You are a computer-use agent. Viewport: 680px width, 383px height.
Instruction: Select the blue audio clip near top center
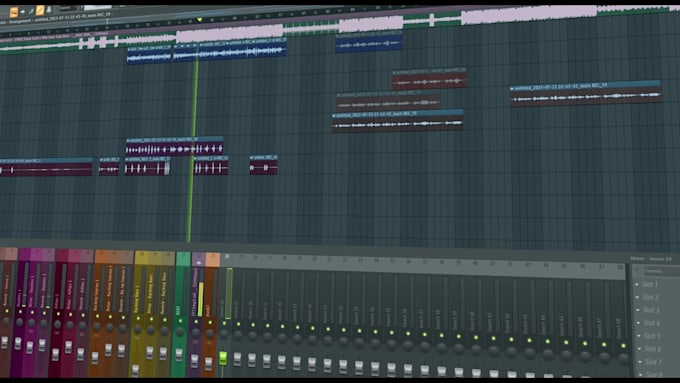click(x=368, y=44)
